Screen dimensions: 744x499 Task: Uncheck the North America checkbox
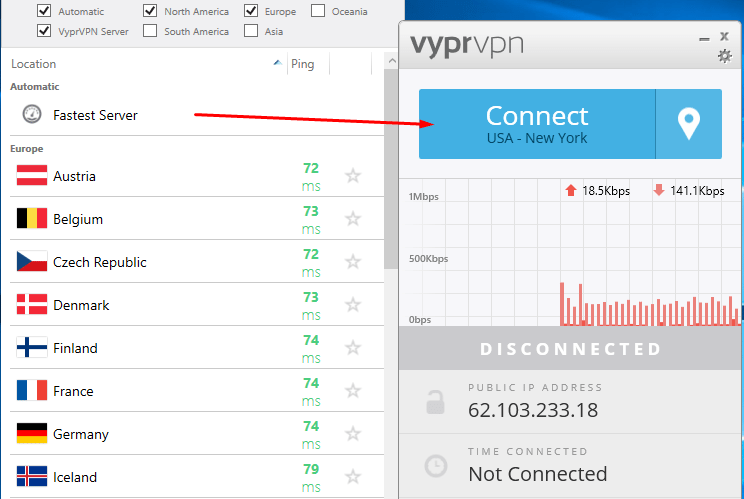(150, 10)
